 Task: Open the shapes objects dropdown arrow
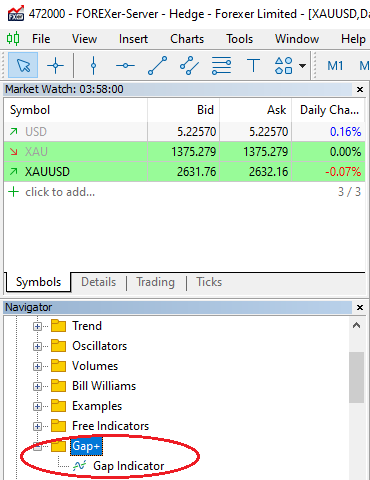point(302,66)
